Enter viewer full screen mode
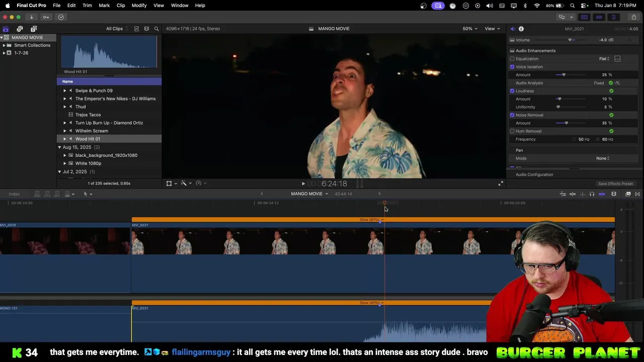 [501, 184]
